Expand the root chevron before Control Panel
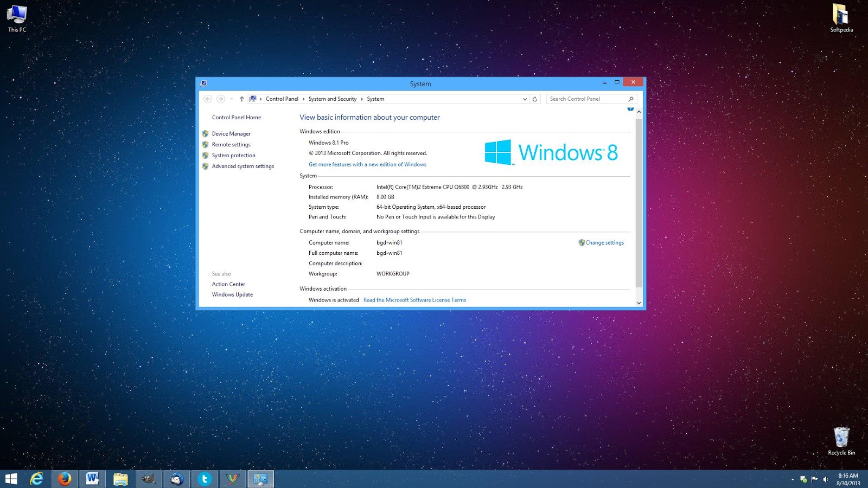868x488 pixels. pyautogui.click(x=261, y=99)
